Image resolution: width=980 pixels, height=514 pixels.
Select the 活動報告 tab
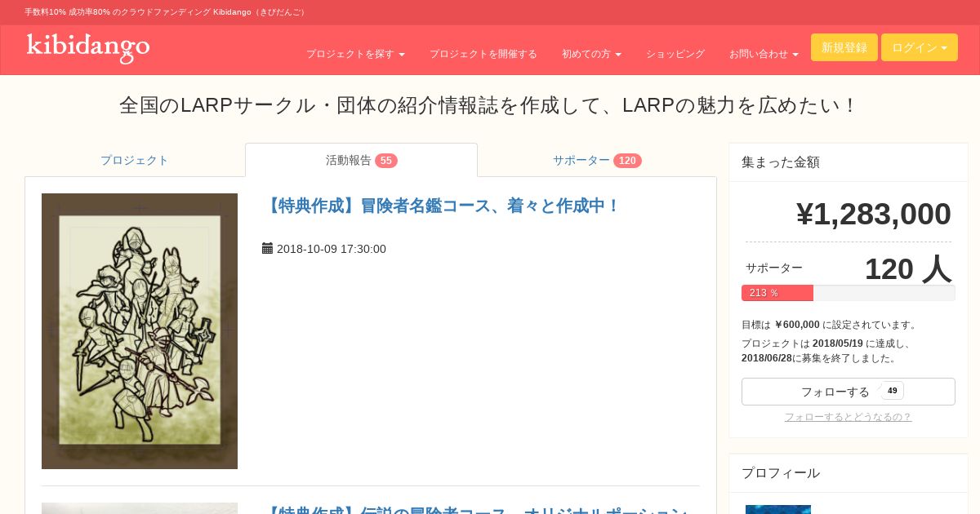point(361,160)
